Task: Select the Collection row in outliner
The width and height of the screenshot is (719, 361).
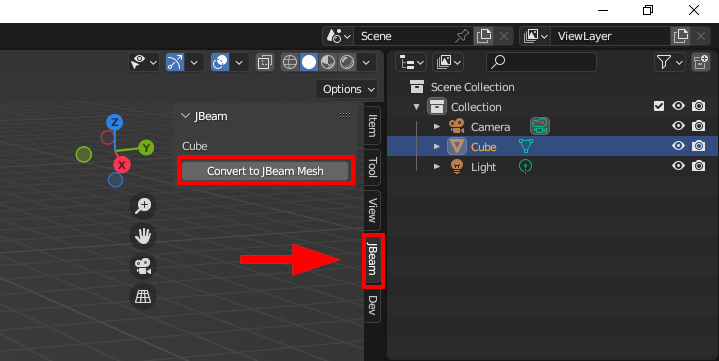Action: tap(476, 107)
